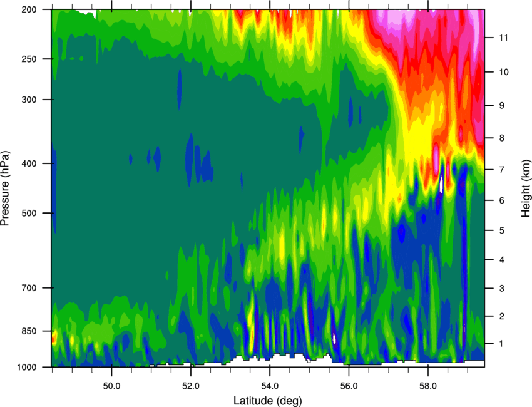Click the 52.0 latitude tick label
The image size is (532, 407).
tap(191, 386)
